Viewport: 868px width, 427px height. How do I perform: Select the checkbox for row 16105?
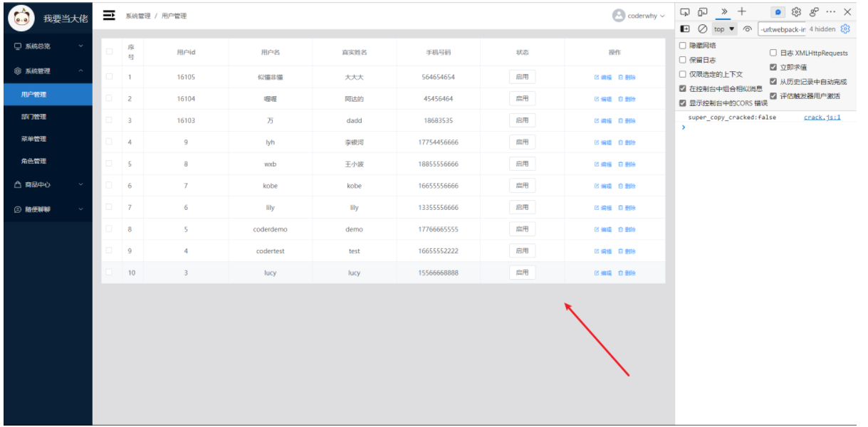[x=110, y=77]
